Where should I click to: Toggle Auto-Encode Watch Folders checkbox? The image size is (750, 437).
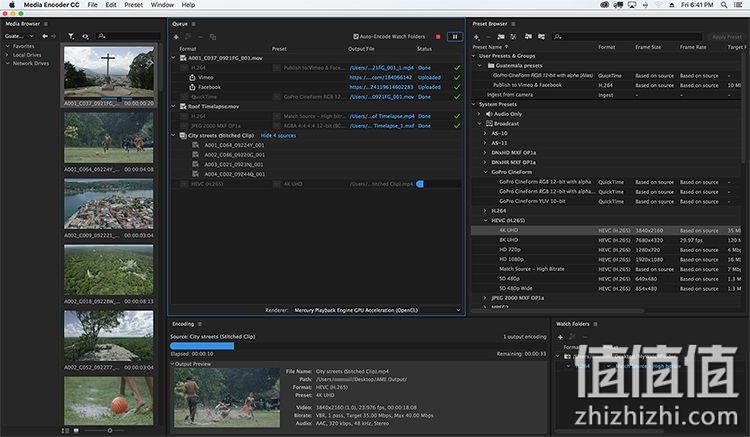356,36
